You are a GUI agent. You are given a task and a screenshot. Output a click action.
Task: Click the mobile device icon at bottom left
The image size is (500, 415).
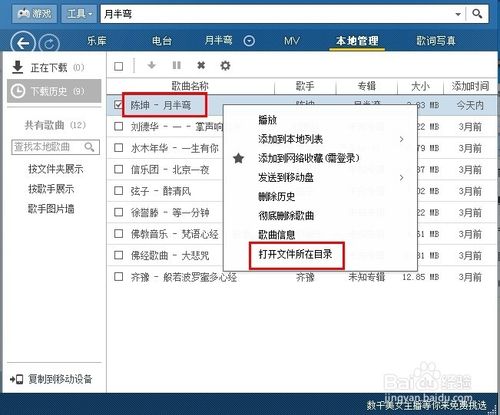click(17, 379)
